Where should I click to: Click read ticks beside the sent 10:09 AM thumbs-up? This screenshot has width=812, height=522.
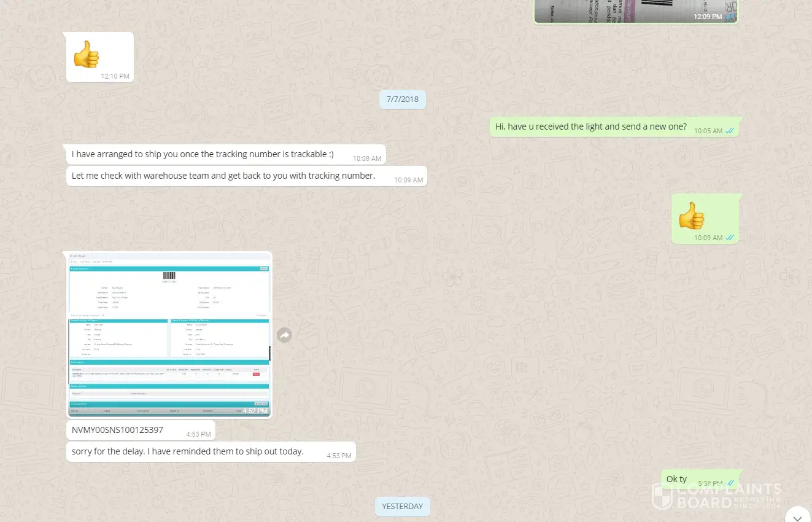click(730, 238)
